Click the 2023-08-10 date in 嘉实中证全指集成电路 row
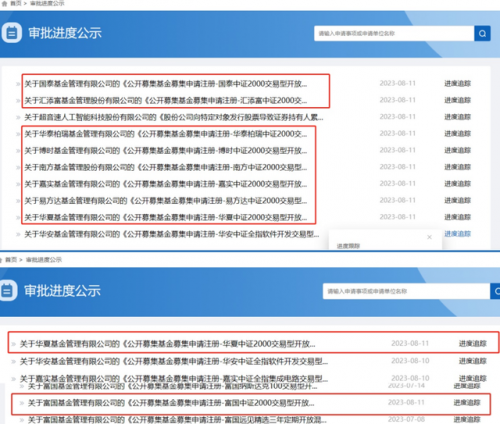The width and height of the screenshot is (500, 424). coord(410,378)
